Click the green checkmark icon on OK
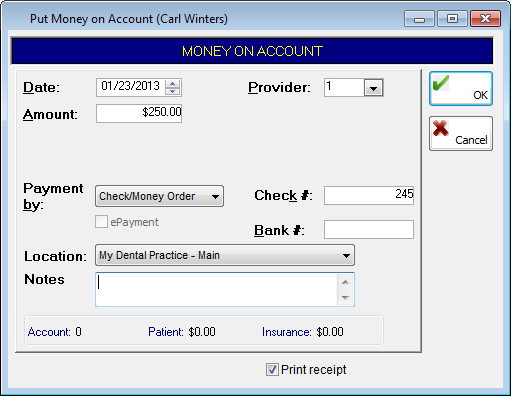Viewport: 511px width, 396px height. point(441,83)
